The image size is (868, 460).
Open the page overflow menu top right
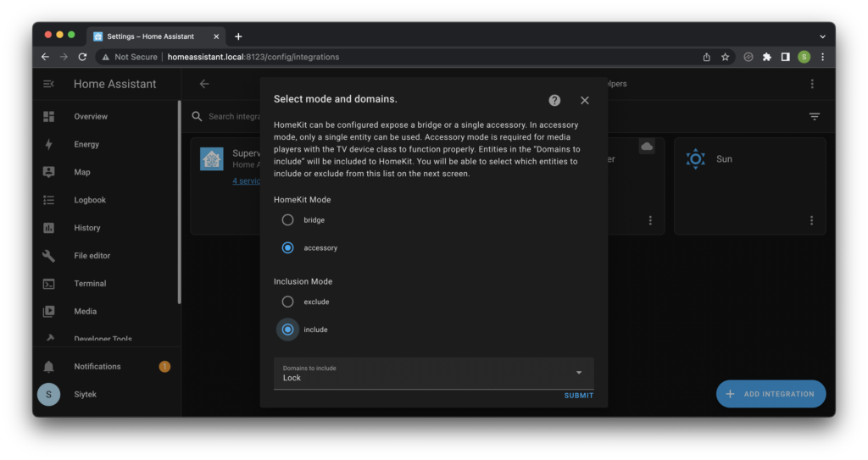(812, 84)
